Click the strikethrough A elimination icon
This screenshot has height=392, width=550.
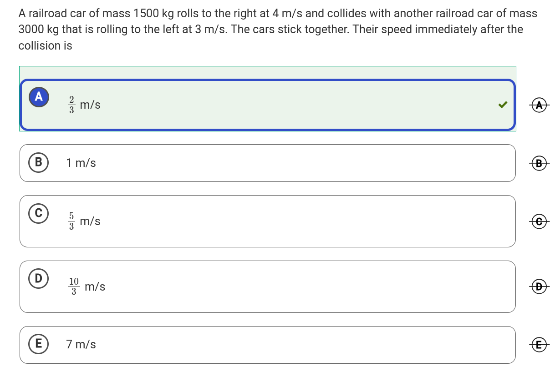540,105
